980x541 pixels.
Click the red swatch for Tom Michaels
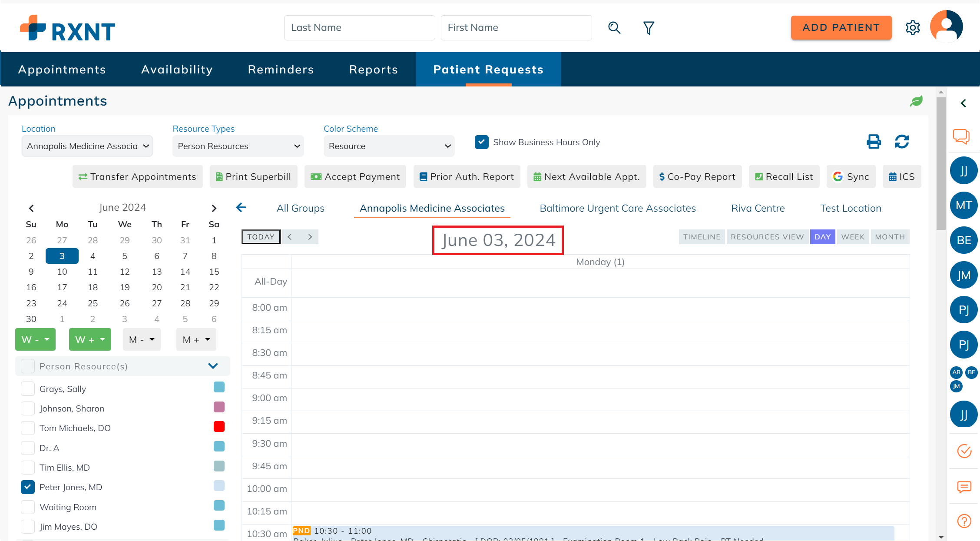[219, 427]
